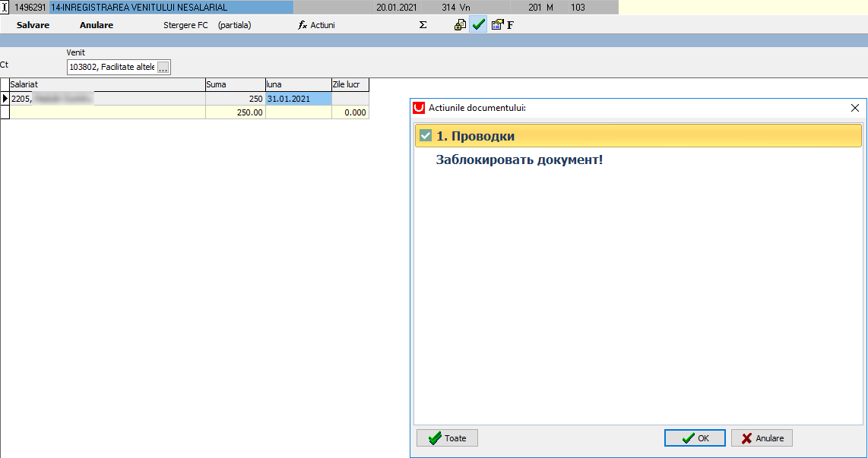
Task: Open the Venit lookup ellipsis button
Action: click(163, 67)
